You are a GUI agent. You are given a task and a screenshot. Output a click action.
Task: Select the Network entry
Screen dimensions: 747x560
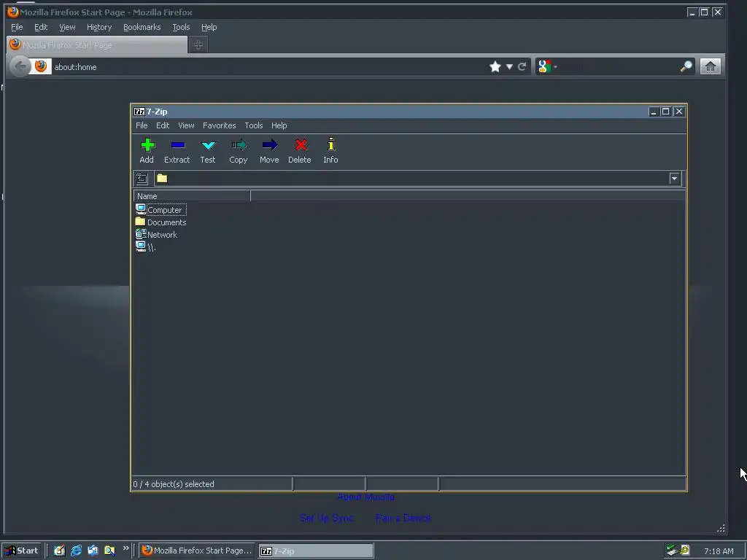pyautogui.click(x=157, y=234)
